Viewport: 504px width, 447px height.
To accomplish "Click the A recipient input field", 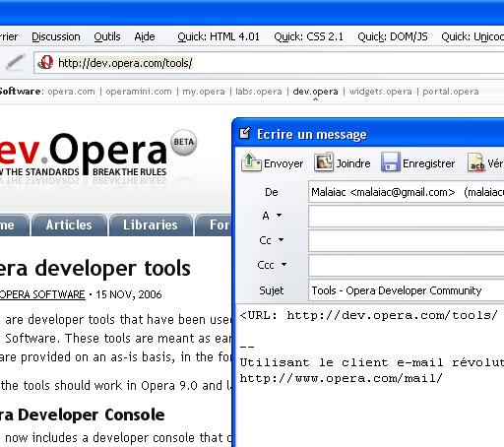I will coord(407,216).
